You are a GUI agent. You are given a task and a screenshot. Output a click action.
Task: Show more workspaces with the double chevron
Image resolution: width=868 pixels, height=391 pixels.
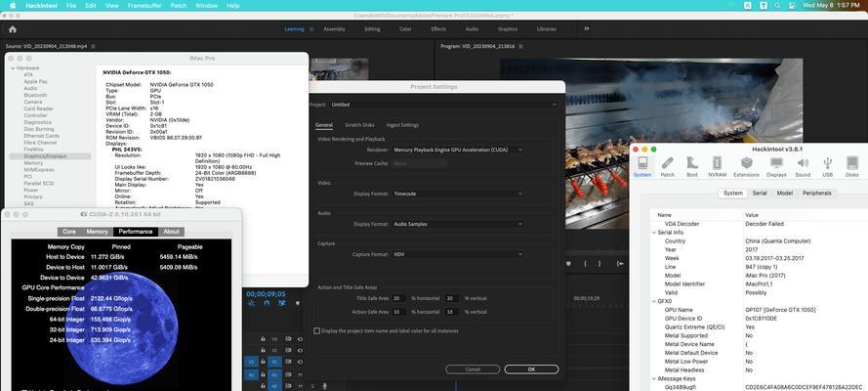(587, 28)
